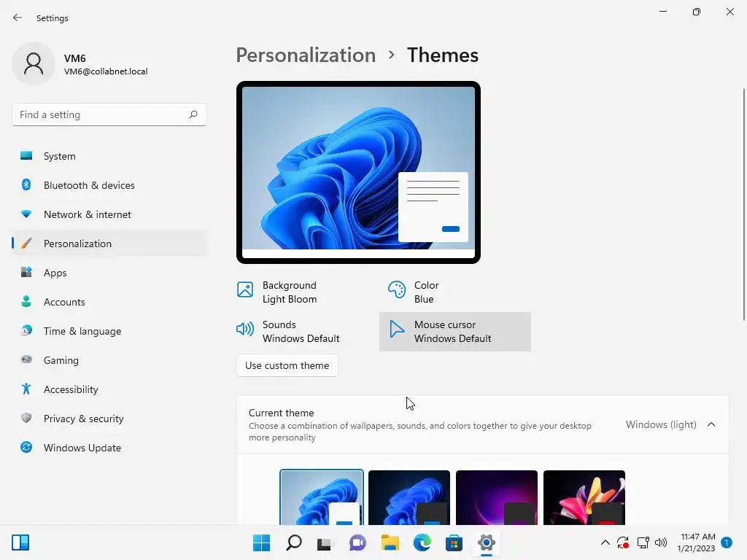Show hidden system tray icons
This screenshot has width=747, height=560.
pos(605,542)
